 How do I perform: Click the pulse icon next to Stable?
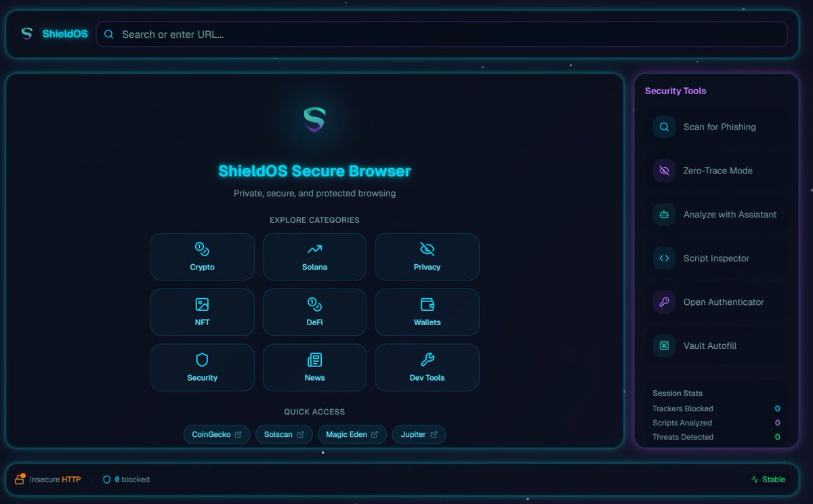click(x=755, y=480)
